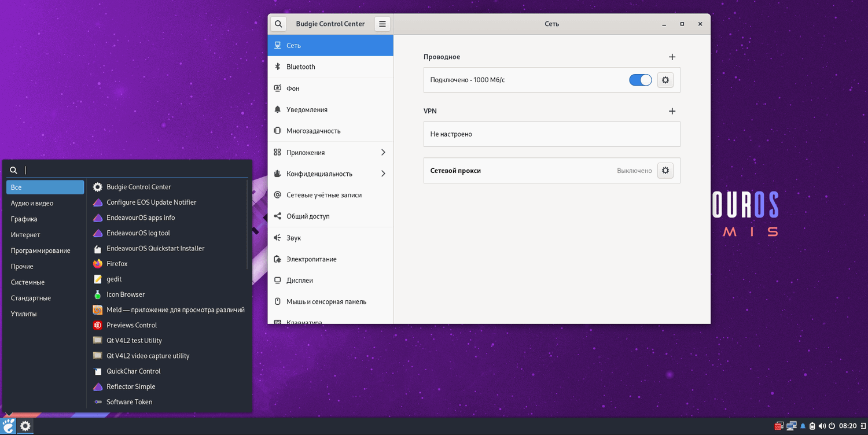Open the Raven sidebar toggle icon on panel
The image size is (868, 435).
coord(862,426)
